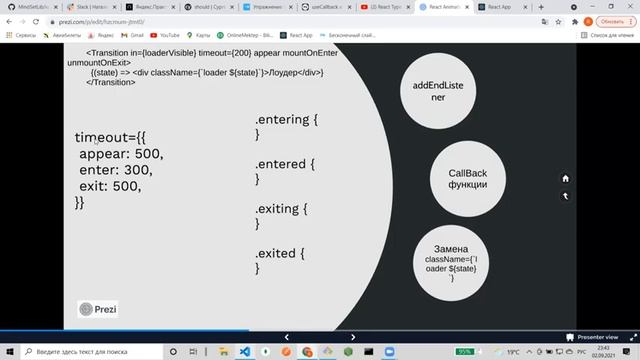Image resolution: width=640 pixels, height=360 pixels.
Task: Open File Explorer from the taskbar
Action: coord(223,351)
